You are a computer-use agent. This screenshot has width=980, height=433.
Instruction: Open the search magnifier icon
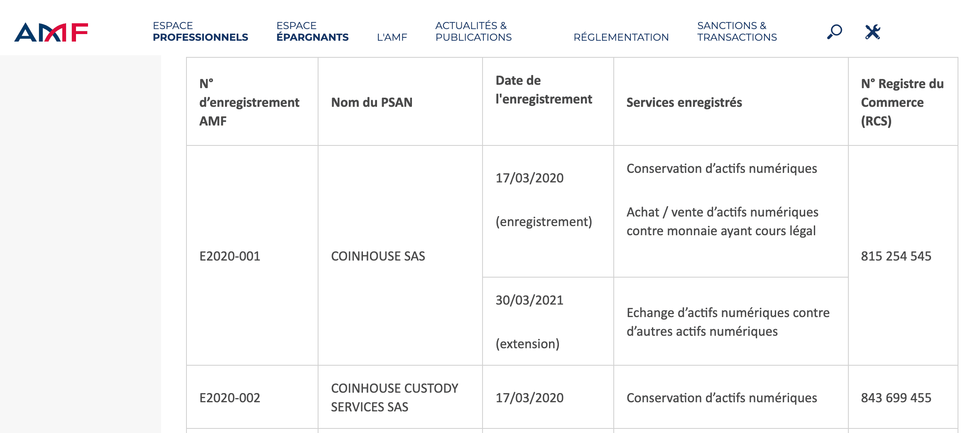pos(834,32)
